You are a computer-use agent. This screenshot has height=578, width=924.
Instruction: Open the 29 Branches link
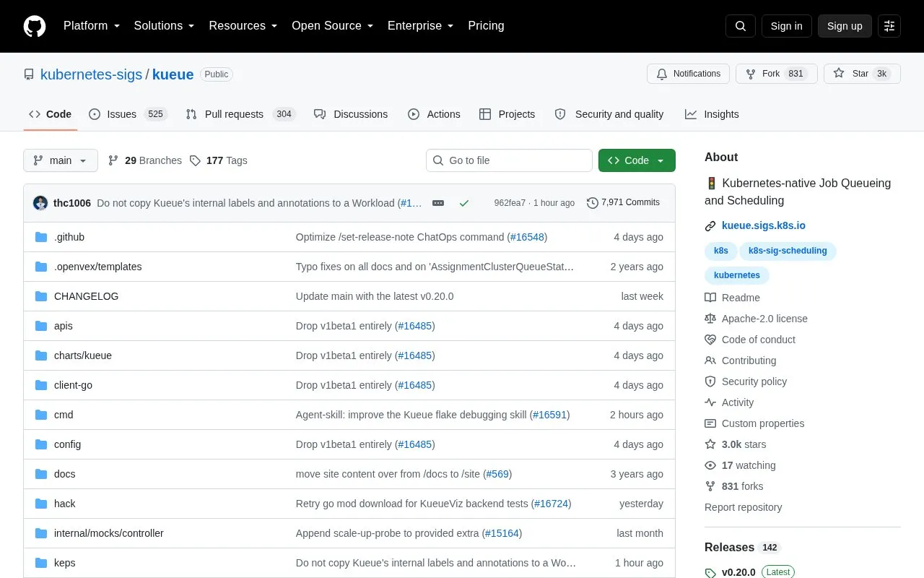[144, 160]
